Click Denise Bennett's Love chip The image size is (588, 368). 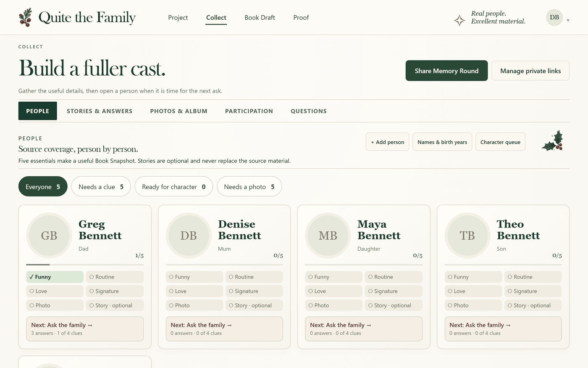[x=194, y=291]
